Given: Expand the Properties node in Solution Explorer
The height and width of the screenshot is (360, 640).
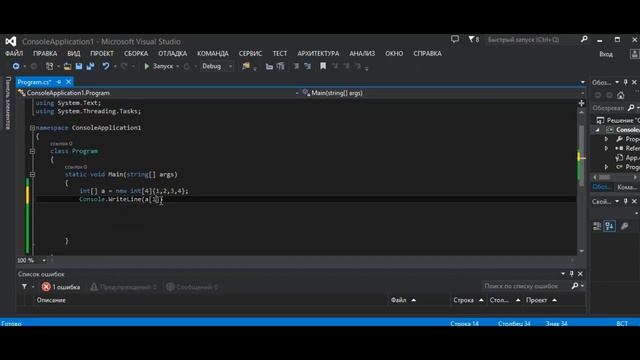Looking at the screenshot, I should (x=606, y=139).
